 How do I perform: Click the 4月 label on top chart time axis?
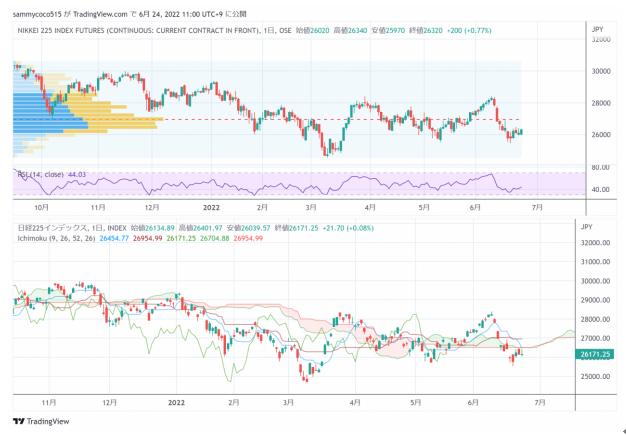[370, 207]
